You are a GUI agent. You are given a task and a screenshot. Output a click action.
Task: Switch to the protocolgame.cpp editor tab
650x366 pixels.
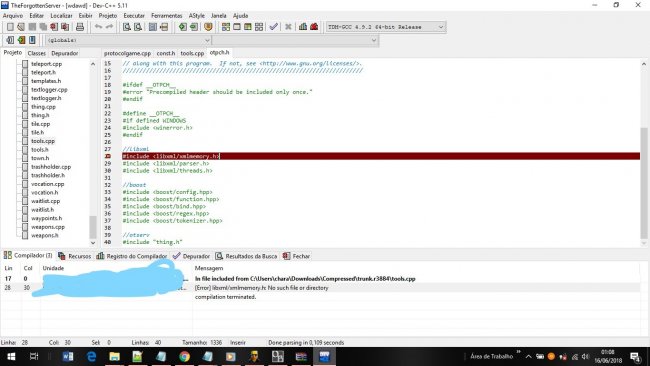coord(127,53)
